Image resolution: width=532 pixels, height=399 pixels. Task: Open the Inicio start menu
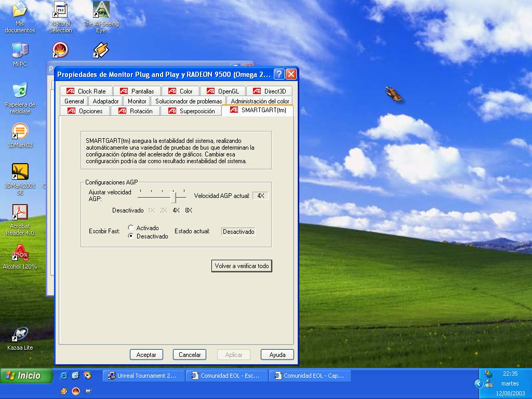pos(26,376)
